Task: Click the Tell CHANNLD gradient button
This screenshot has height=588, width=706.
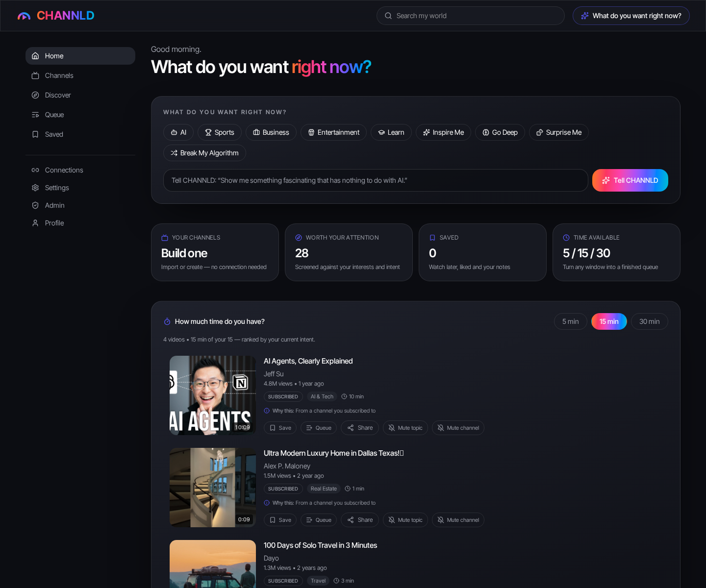Action: point(630,180)
